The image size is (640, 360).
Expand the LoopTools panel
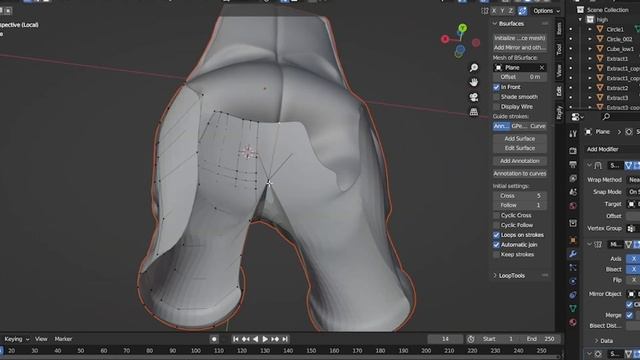pyautogui.click(x=495, y=276)
